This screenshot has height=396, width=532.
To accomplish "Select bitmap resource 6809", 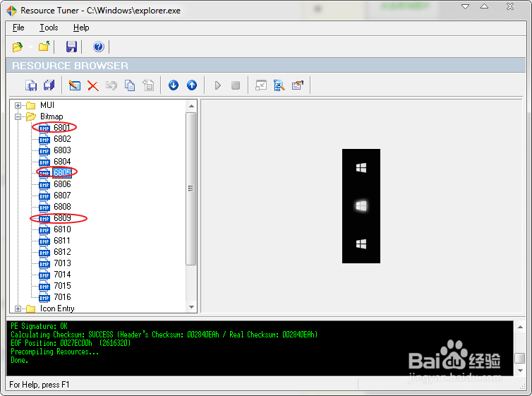I will 62,218.
